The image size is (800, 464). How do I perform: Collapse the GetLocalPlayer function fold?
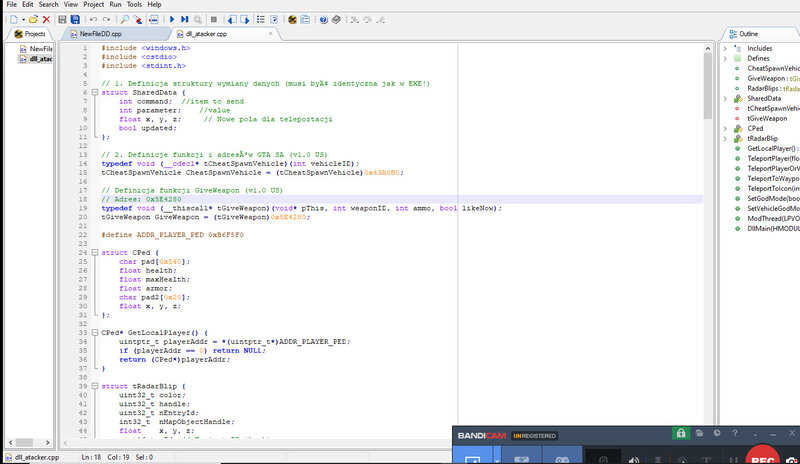click(94, 332)
